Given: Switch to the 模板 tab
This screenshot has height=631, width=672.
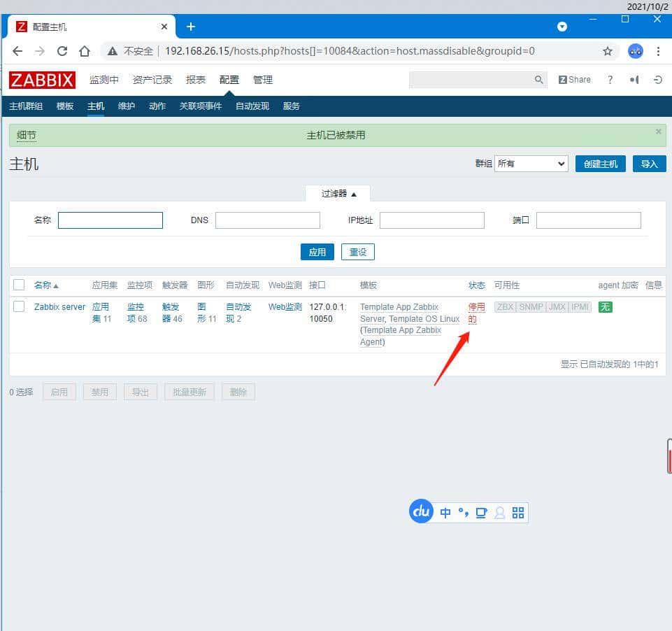Looking at the screenshot, I should pyautogui.click(x=64, y=106).
